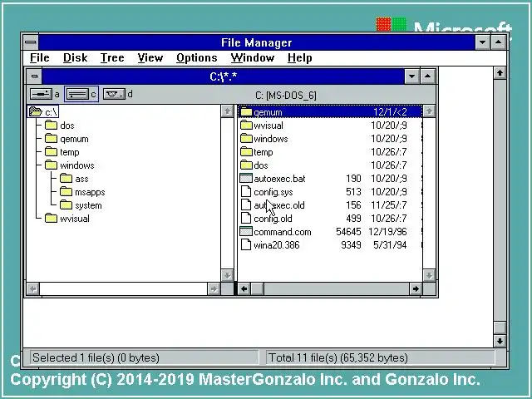Maximize the C:\*.* child window
This screenshot has width=532, height=399.
pos(427,76)
